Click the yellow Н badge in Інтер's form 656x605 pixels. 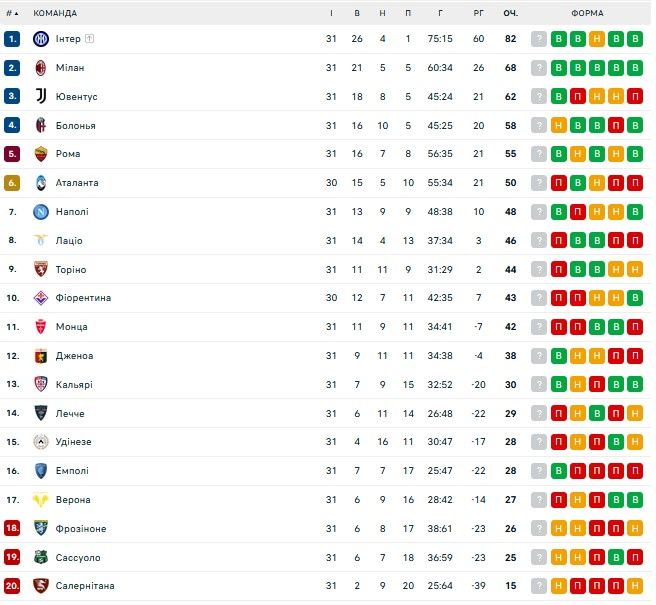point(597,39)
